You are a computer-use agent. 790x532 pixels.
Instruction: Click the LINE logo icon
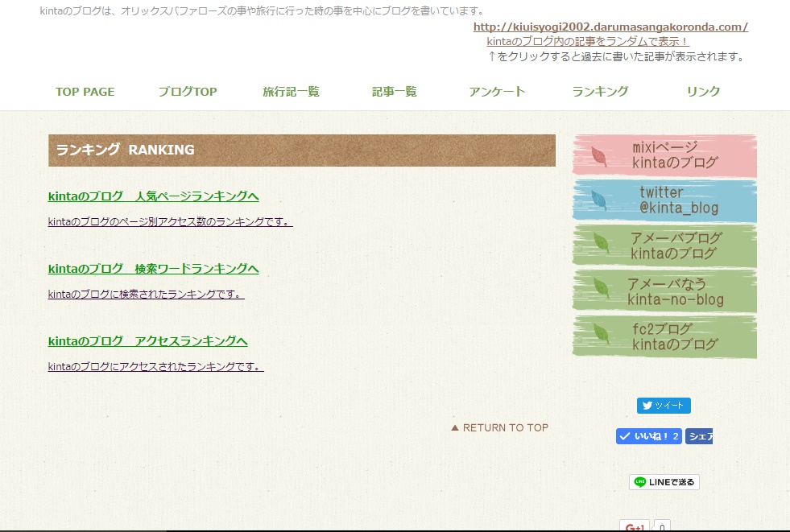click(x=640, y=482)
